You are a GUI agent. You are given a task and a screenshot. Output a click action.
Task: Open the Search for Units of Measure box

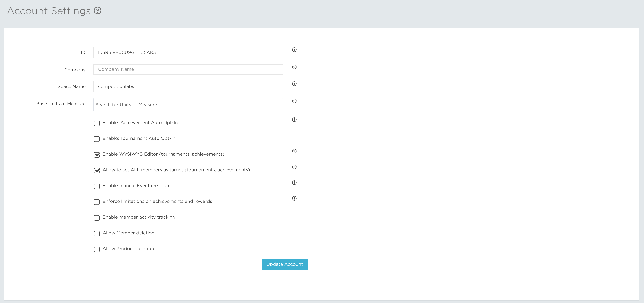[188, 105]
